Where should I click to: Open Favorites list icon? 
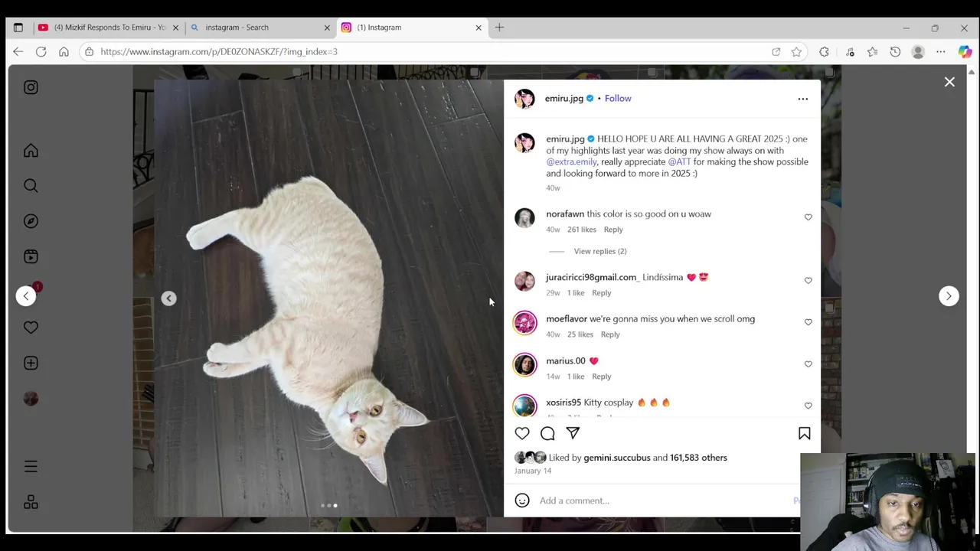[872, 52]
